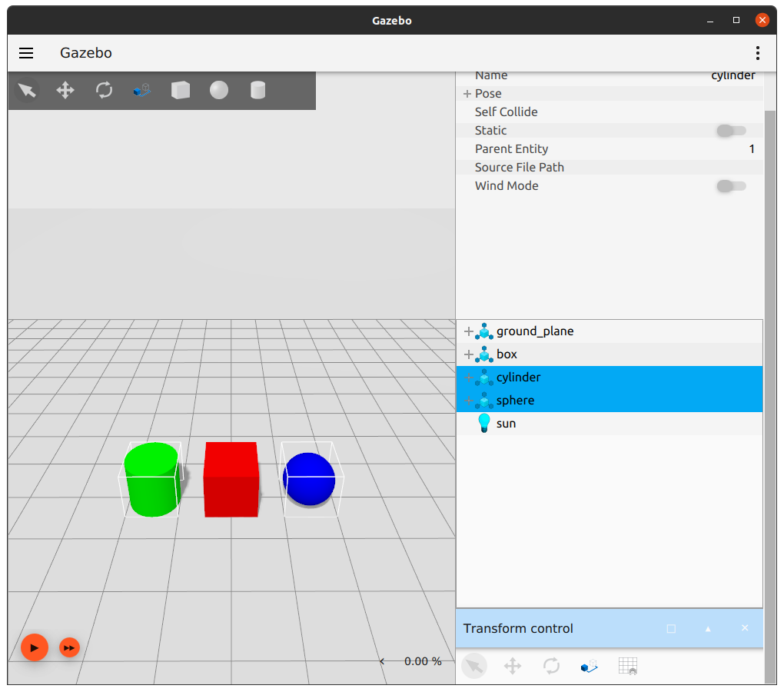The image size is (784, 692).
Task: Open the hamburger menu
Action: (26, 53)
